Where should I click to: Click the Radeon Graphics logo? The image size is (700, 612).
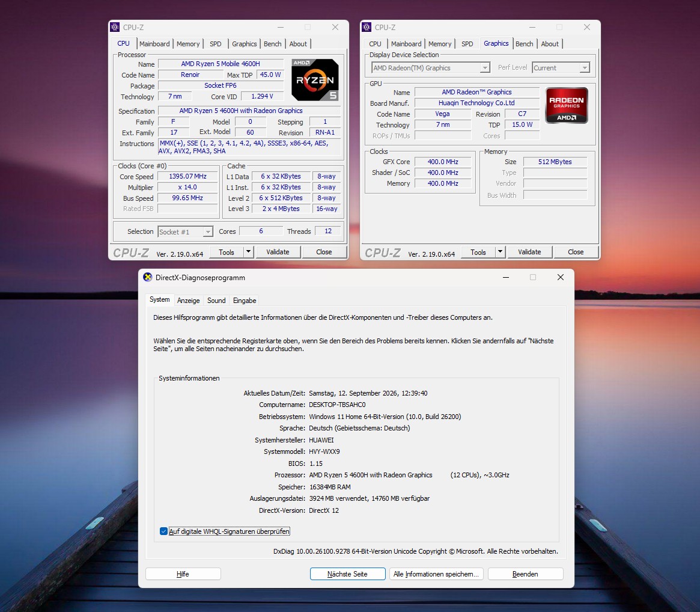pos(567,105)
